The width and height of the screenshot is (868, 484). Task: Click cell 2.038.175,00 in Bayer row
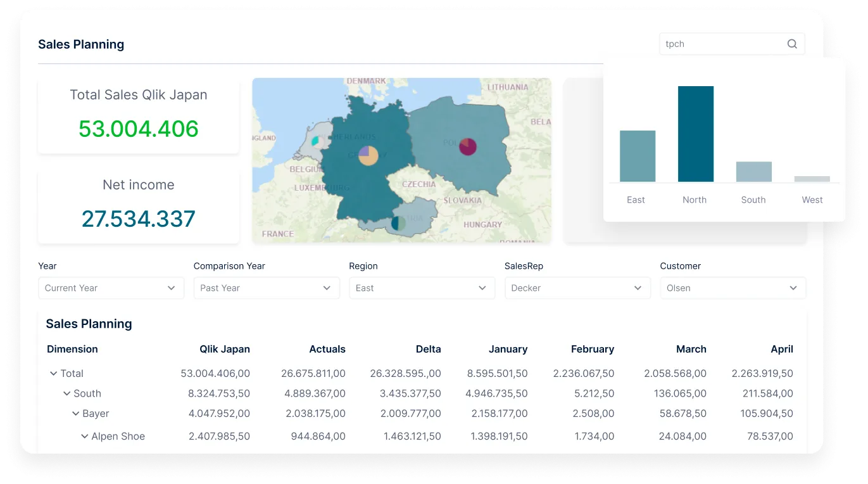315,414
